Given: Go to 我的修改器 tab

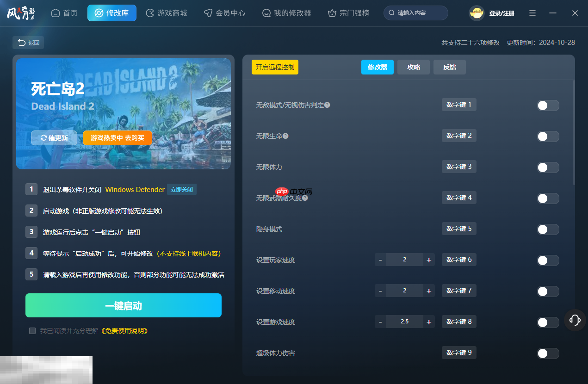Looking at the screenshot, I should [x=286, y=13].
